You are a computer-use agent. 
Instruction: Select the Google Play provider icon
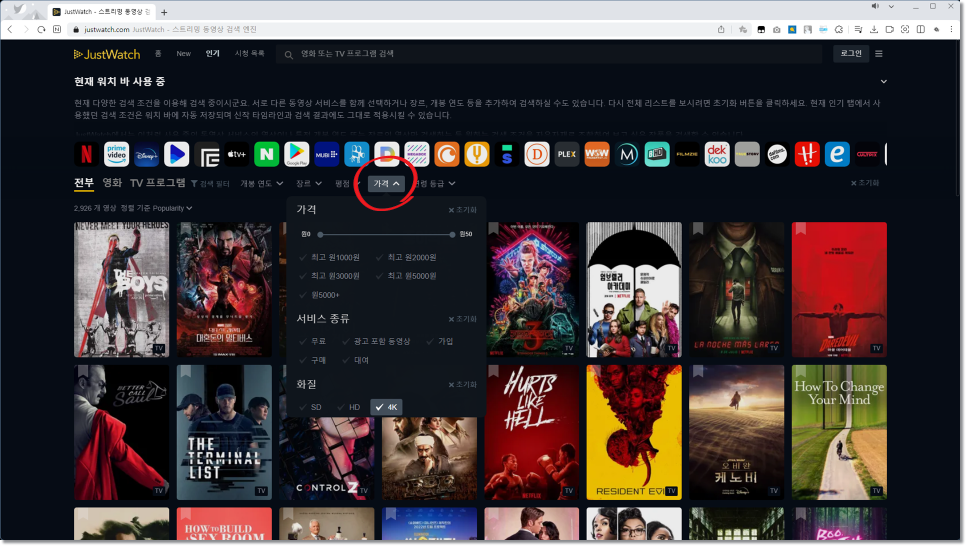296,154
